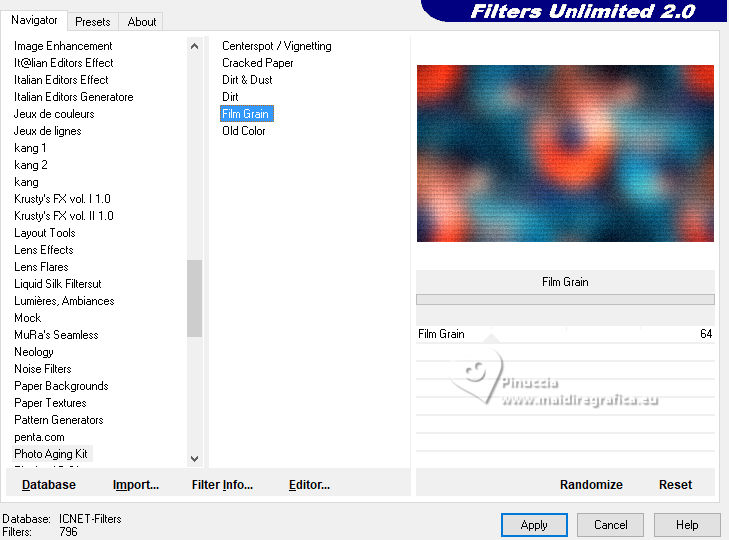Screen dimensions: 729x540
Task: Select Paper Textures category
Action: [x=50, y=403]
